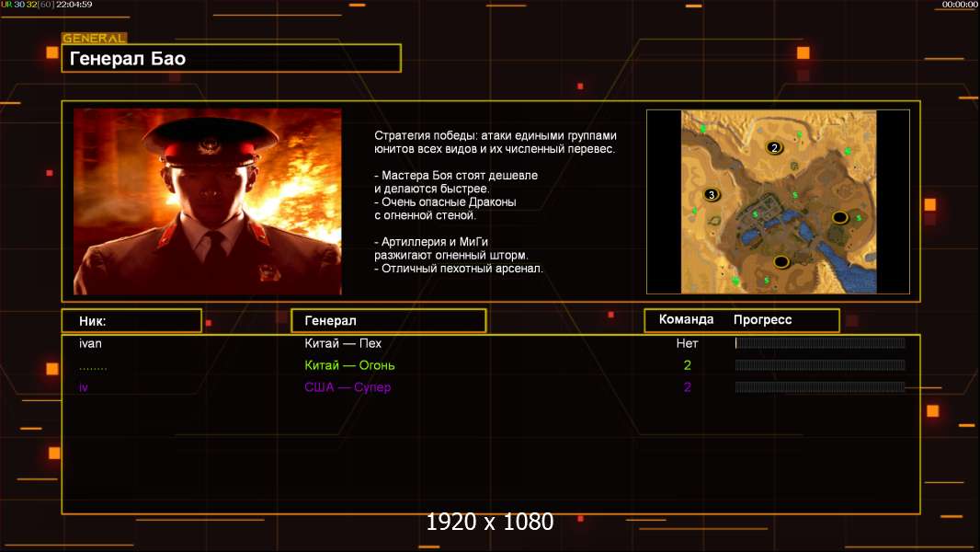Click the США — Супер row progress bar
980x552 pixels.
click(820, 387)
